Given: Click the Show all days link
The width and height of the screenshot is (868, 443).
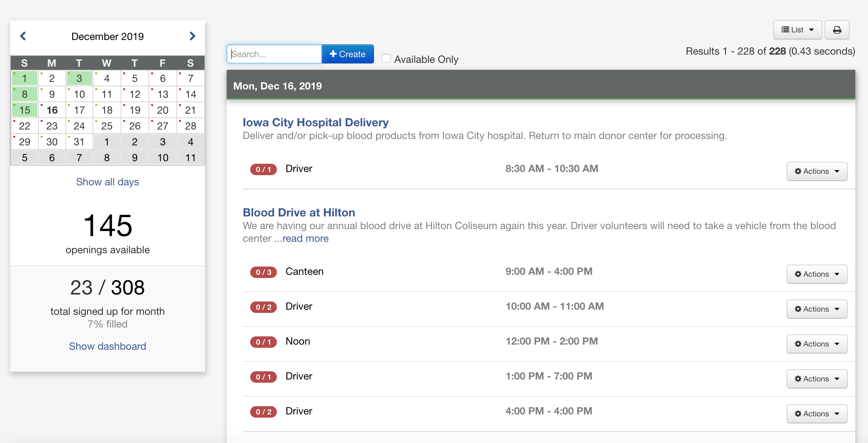Looking at the screenshot, I should [108, 182].
